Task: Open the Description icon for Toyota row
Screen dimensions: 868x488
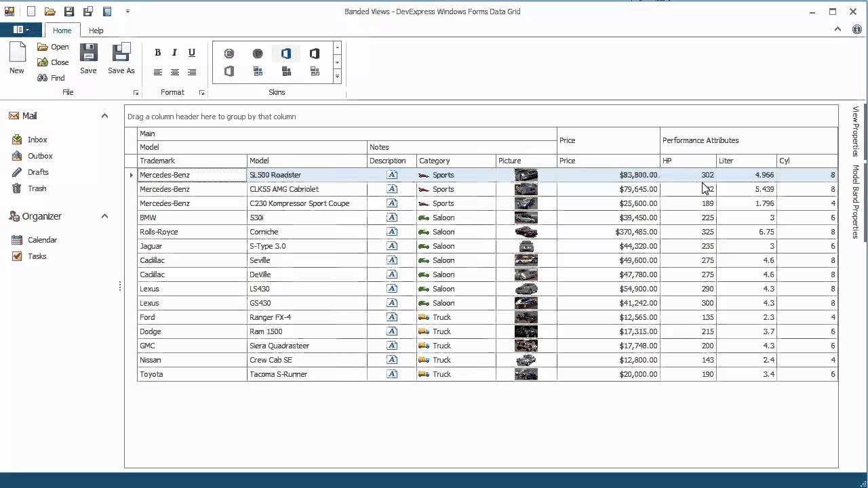Action: [x=392, y=374]
